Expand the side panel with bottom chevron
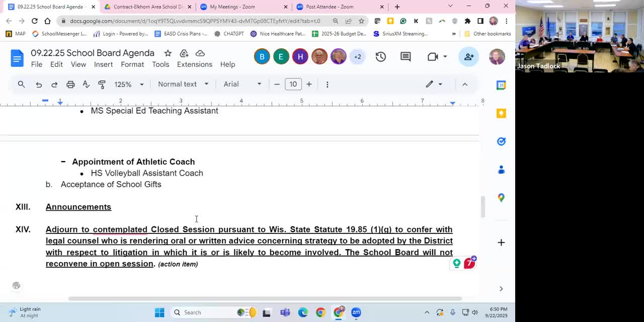 point(501,288)
